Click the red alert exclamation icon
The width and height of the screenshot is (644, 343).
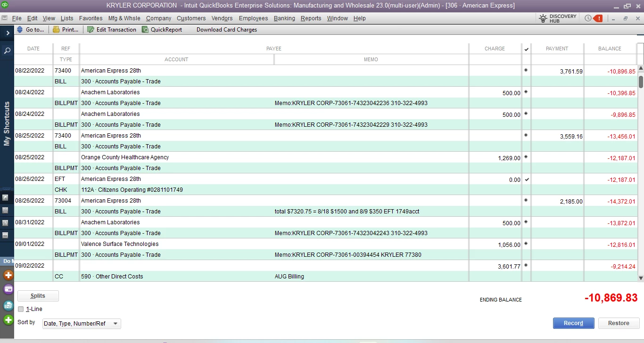pyautogui.click(x=598, y=18)
